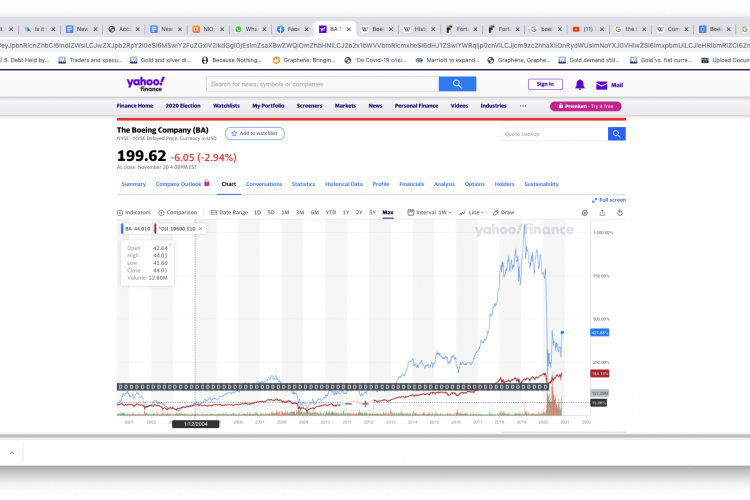Screen dimensions: 750x500
Task: Select the 1M range
Action: 285,212
